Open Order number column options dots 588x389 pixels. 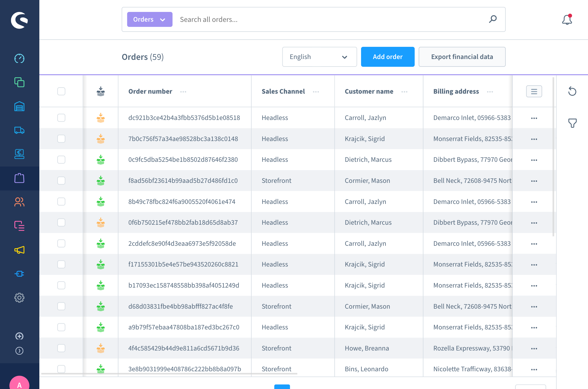[183, 92]
